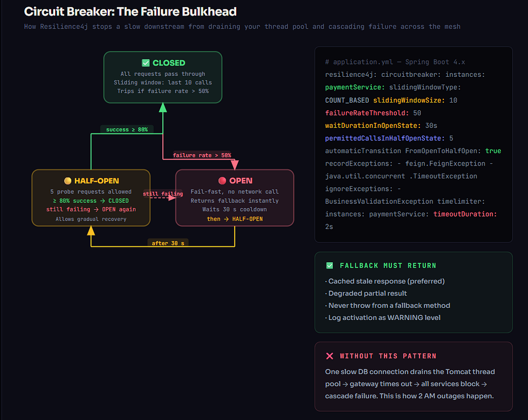Select the OPEN state heading

[x=241, y=181]
